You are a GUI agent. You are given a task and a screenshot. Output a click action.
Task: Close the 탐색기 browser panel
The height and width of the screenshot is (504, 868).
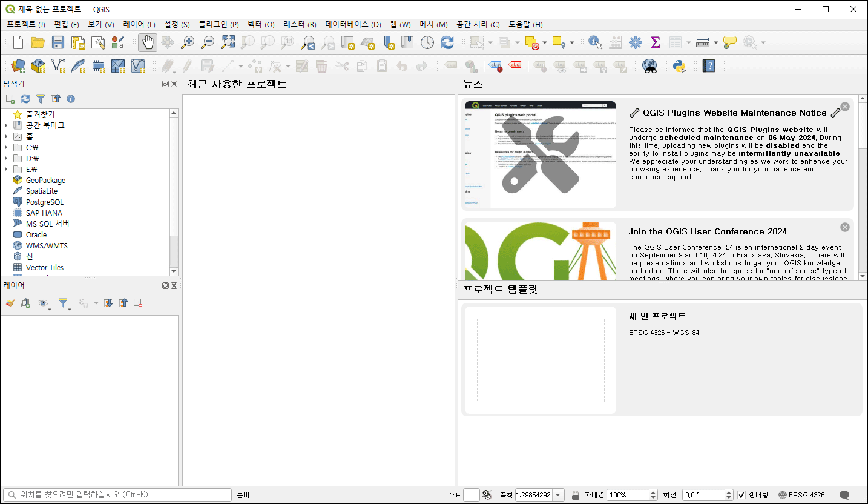174,84
